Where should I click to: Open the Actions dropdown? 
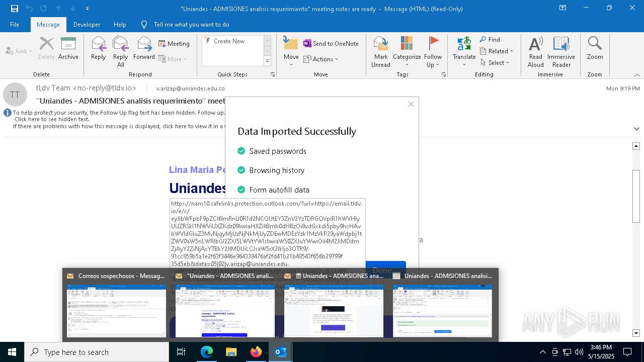321,59
